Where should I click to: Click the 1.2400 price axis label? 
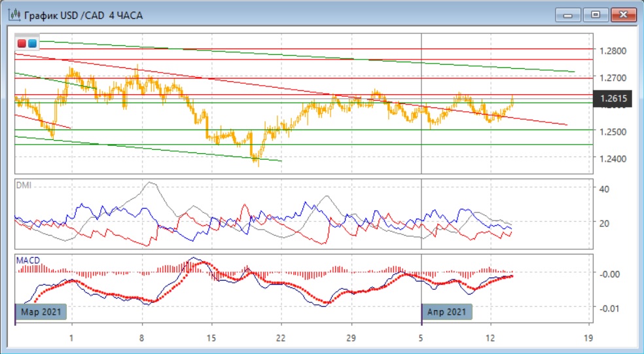click(x=613, y=158)
